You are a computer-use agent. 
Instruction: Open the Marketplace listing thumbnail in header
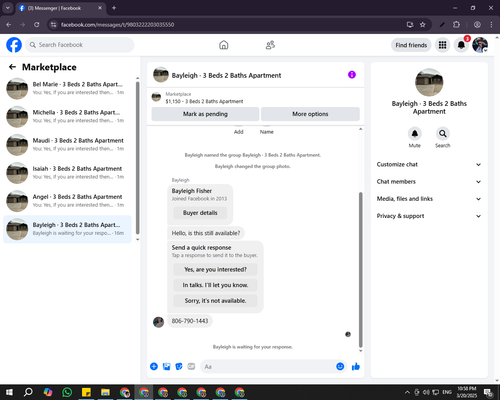[x=156, y=97]
